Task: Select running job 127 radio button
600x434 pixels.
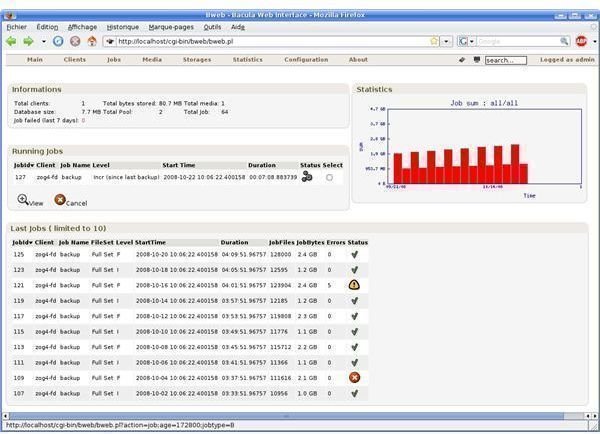Action: 329,178
